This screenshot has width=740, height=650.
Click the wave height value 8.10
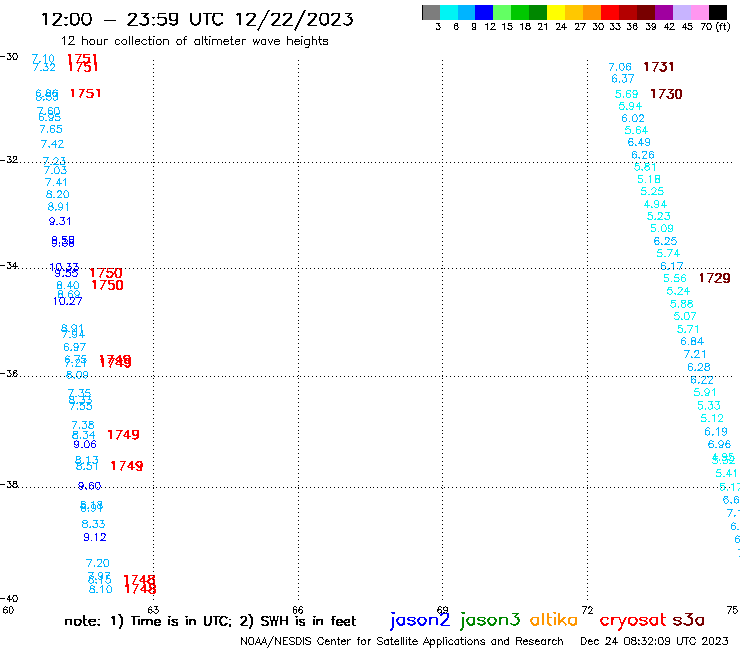[x=101, y=589]
